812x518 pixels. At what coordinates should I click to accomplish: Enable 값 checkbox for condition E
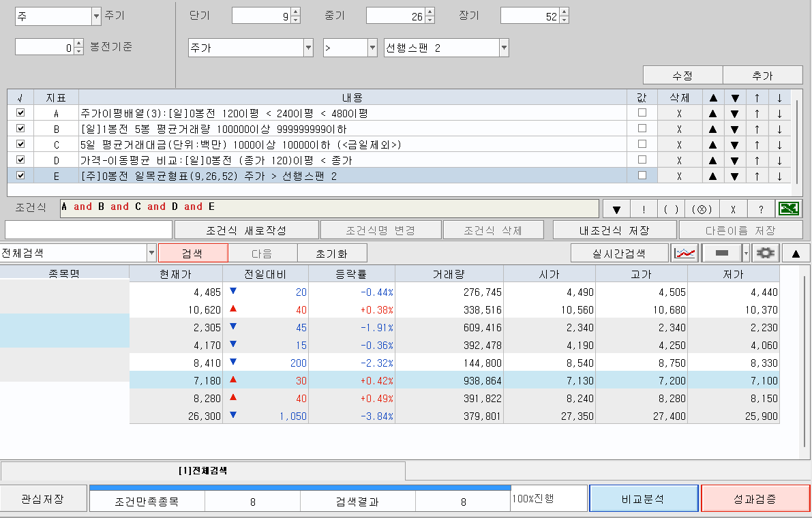[642, 175]
